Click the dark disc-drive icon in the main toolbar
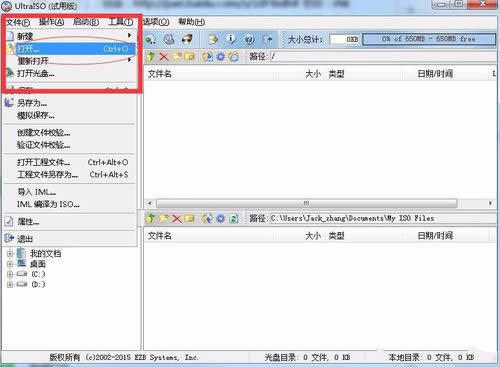 click(187, 39)
